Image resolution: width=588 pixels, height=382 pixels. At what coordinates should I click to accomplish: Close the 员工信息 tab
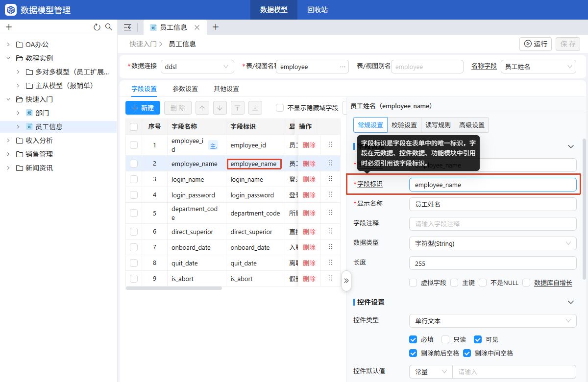[197, 27]
